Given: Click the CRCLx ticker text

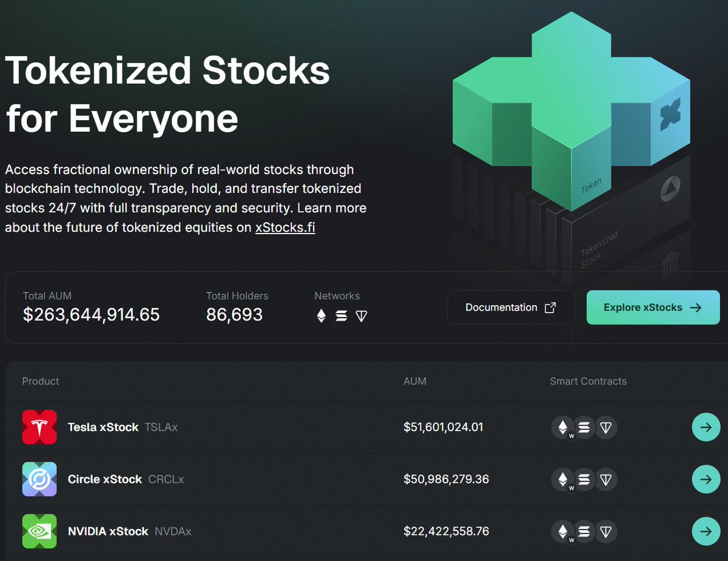Looking at the screenshot, I should click(x=166, y=480).
